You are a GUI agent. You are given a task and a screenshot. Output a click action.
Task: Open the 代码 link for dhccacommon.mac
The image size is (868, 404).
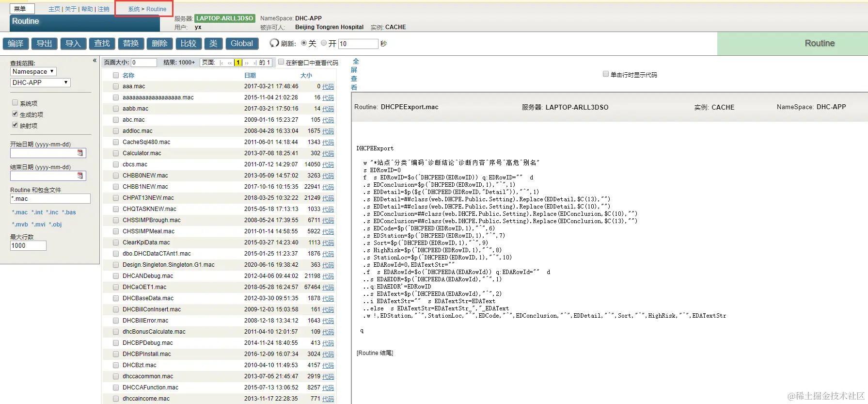(x=328, y=376)
